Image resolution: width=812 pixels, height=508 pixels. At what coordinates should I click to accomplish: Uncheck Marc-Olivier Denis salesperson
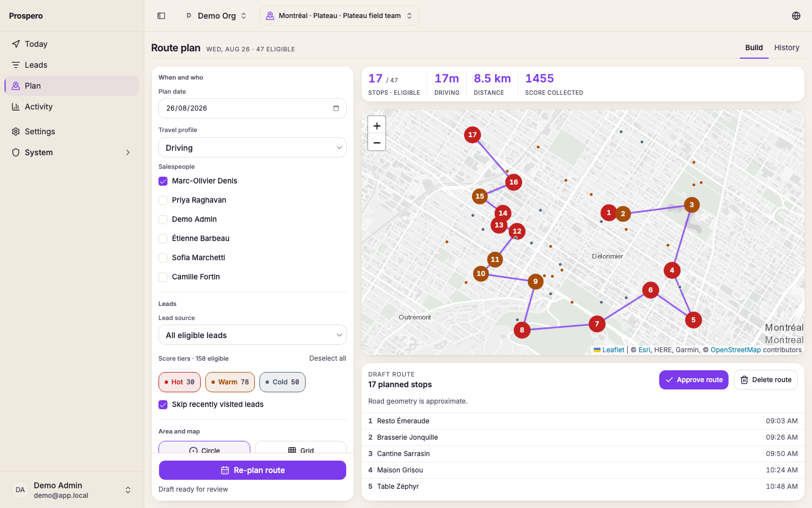[x=163, y=181]
